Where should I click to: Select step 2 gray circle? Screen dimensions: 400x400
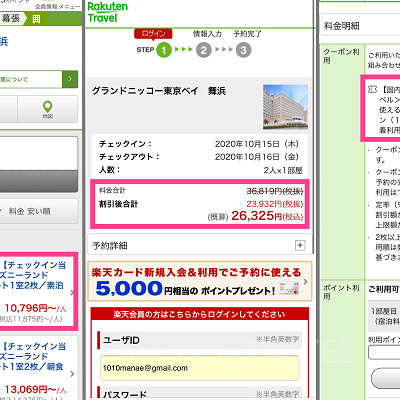204,50
